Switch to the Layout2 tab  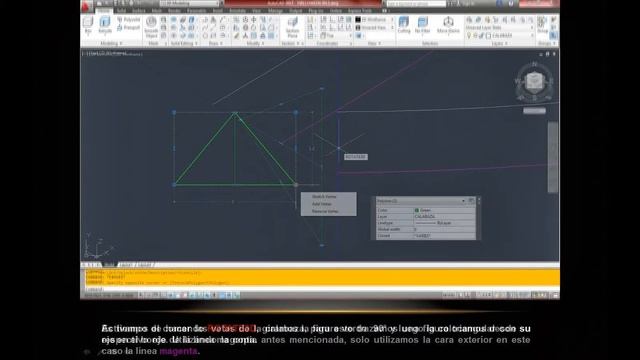point(144,264)
